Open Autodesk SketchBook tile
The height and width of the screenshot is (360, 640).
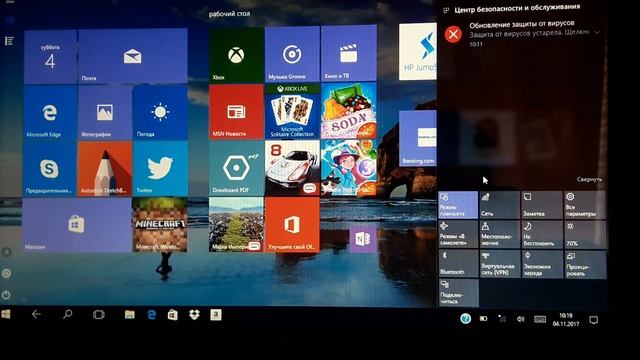coord(104,169)
